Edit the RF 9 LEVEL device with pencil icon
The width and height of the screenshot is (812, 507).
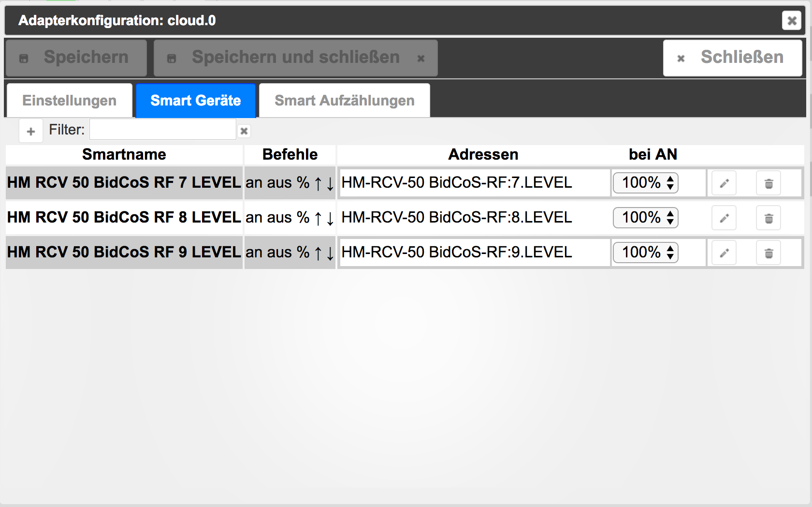(x=724, y=253)
